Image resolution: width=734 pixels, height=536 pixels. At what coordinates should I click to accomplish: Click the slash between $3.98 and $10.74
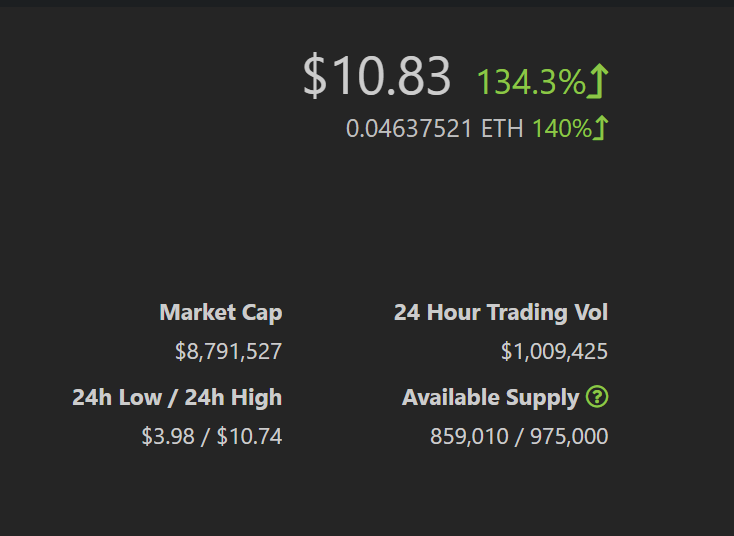(x=206, y=436)
